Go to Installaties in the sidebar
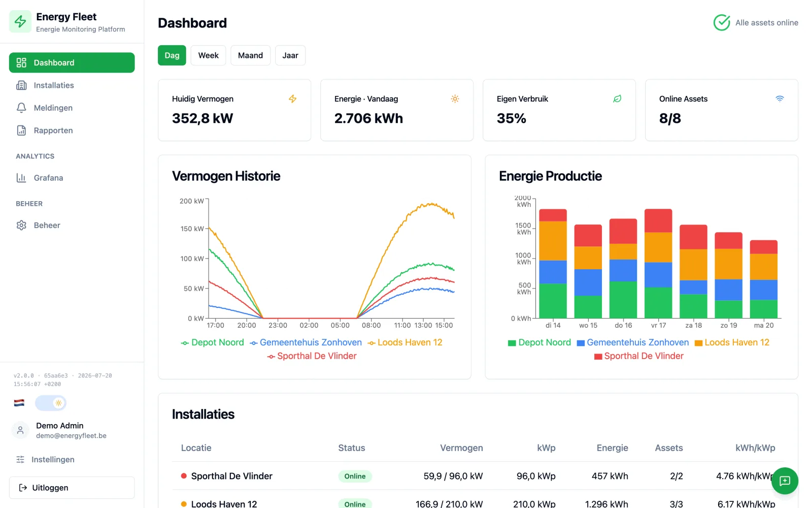812x508 pixels. (x=72, y=85)
